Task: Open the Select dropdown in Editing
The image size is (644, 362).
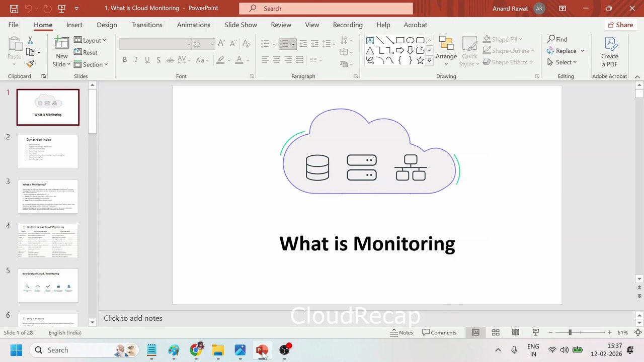Action: 562,62
